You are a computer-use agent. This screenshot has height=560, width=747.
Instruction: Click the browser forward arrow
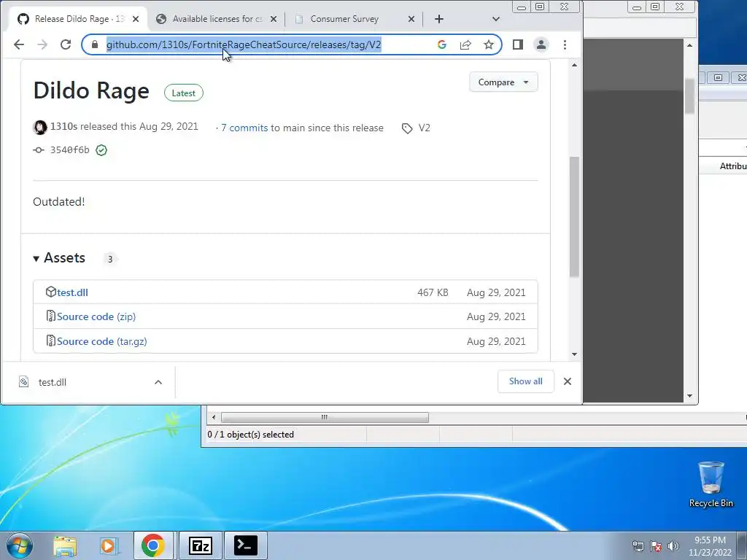pos(42,44)
